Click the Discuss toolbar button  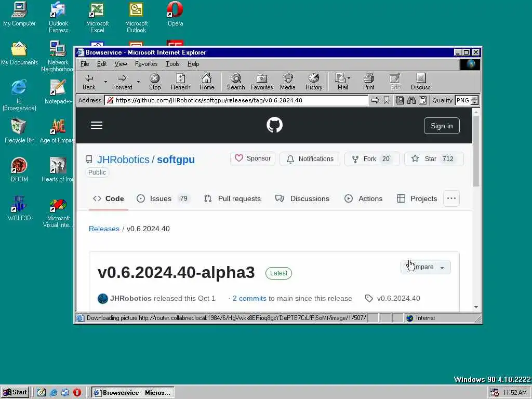pyautogui.click(x=420, y=82)
